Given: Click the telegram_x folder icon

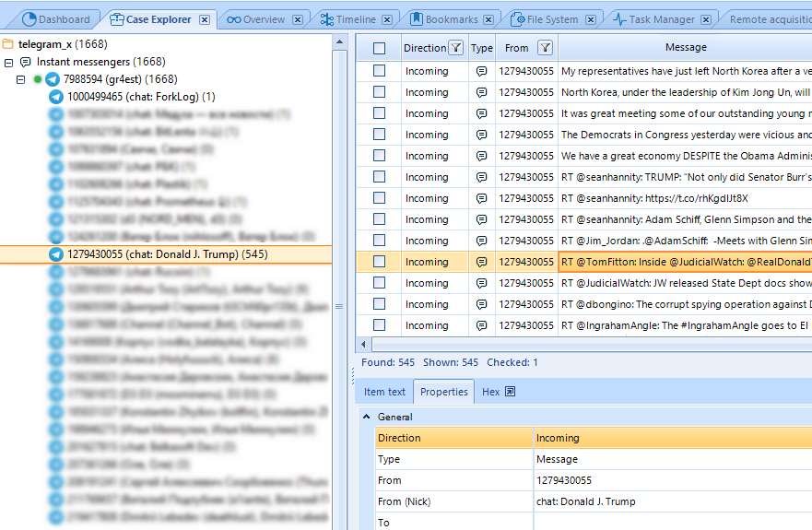Looking at the screenshot, I should coord(7,44).
